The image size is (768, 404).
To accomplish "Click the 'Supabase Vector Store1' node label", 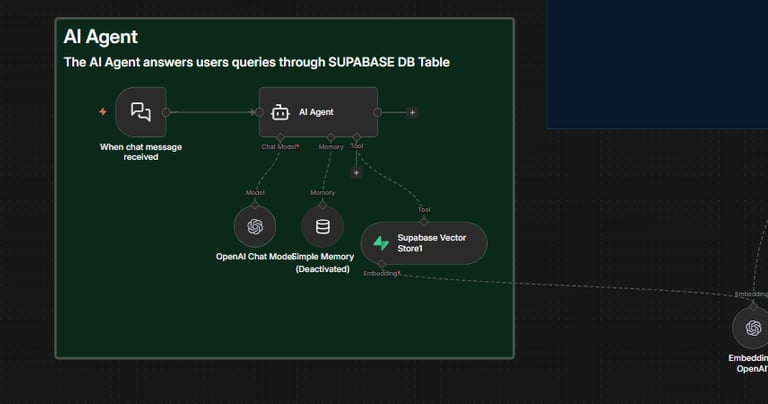I will pos(432,243).
